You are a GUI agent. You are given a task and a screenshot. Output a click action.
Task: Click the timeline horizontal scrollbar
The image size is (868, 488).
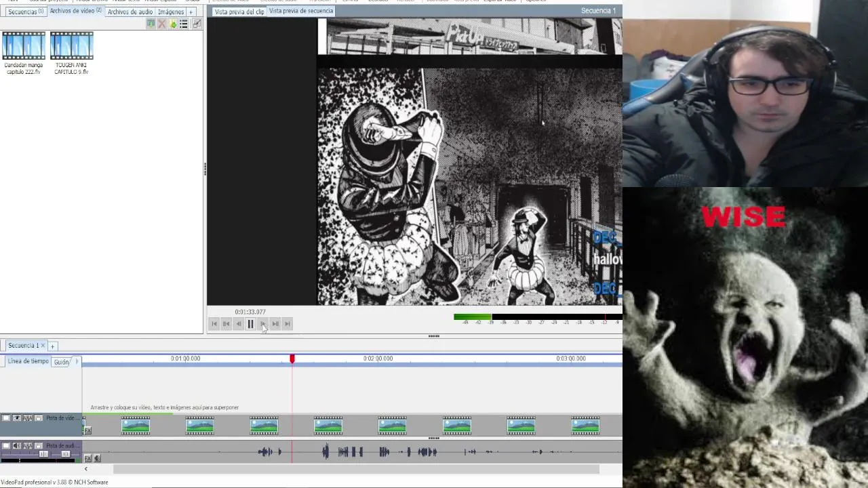[x=356, y=469]
